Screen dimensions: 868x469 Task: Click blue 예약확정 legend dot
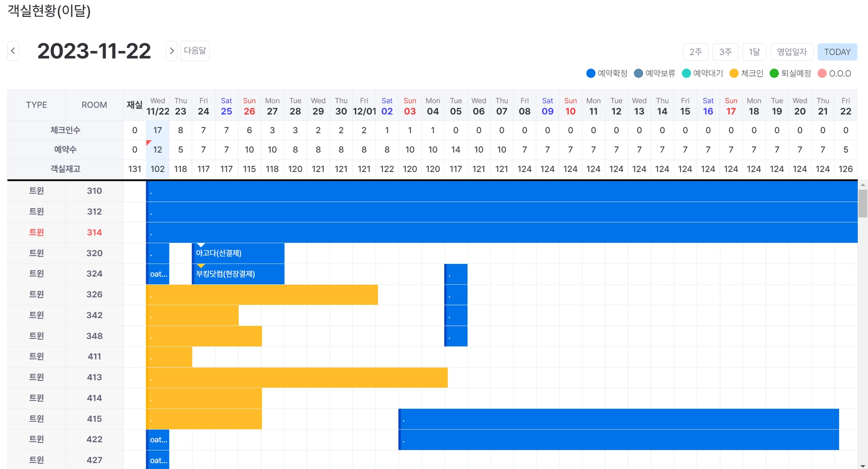590,73
